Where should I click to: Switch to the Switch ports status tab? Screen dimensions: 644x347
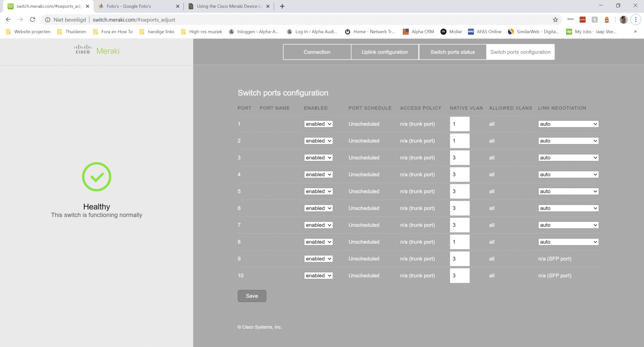pyautogui.click(x=452, y=52)
